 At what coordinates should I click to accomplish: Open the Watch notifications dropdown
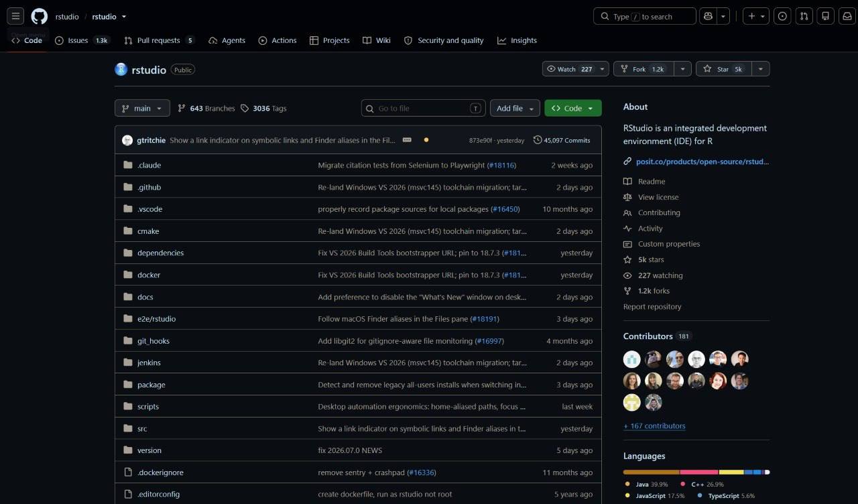(x=576, y=69)
